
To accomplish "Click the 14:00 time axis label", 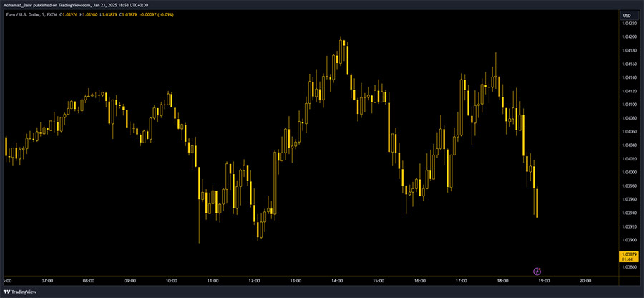I will pyautogui.click(x=337, y=281).
